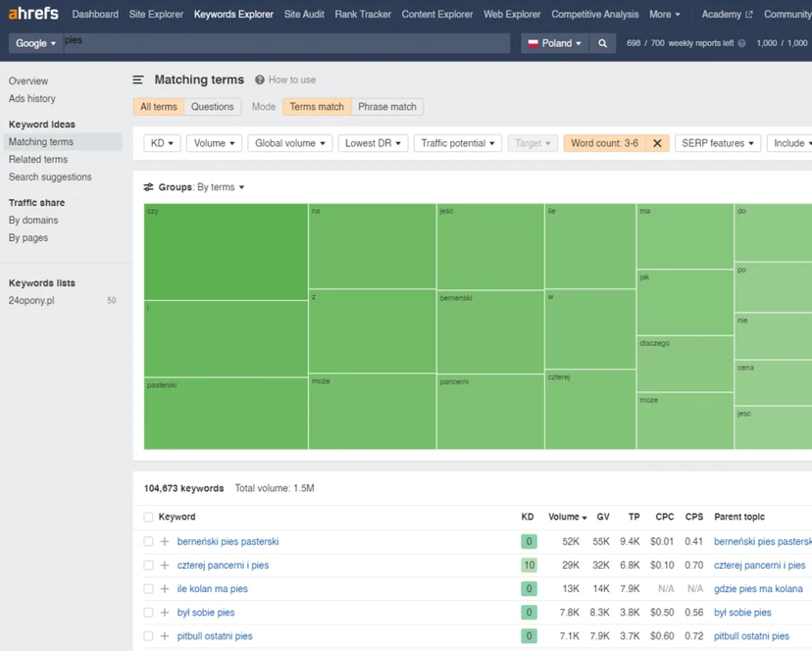Open the KD filter dropdown
Image resolution: width=812 pixels, height=651 pixels.
tap(162, 143)
